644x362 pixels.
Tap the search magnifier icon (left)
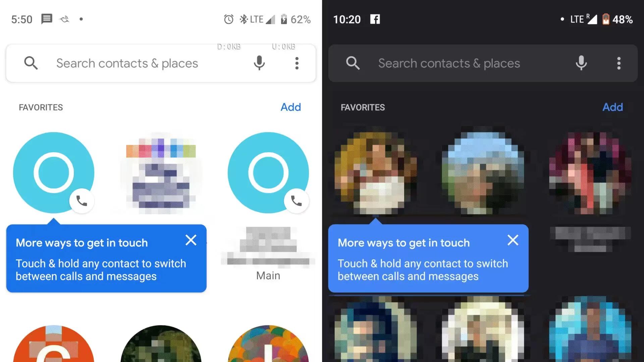pyautogui.click(x=31, y=63)
